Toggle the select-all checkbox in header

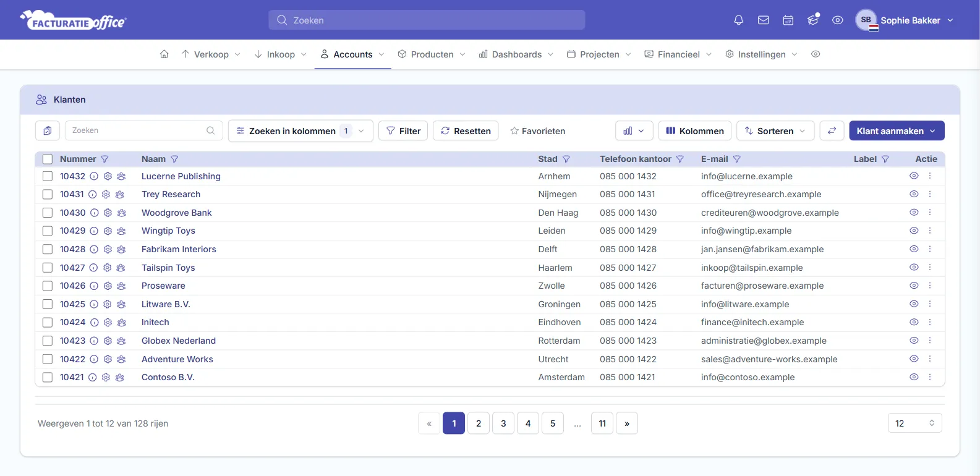(48, 159)
